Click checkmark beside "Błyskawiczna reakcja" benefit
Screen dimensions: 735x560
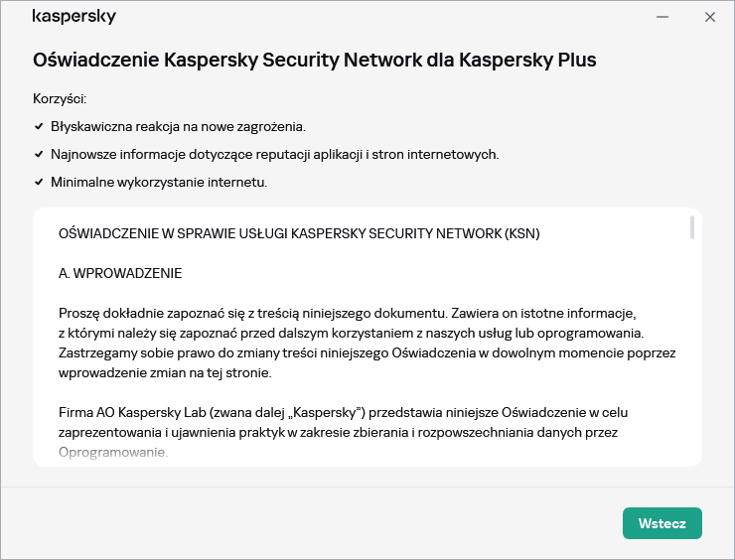coord(39,127)
